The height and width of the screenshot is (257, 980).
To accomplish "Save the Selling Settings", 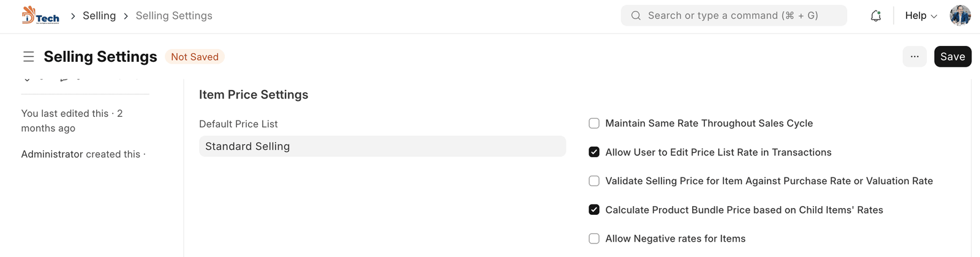I will click(x=952, y=57).
